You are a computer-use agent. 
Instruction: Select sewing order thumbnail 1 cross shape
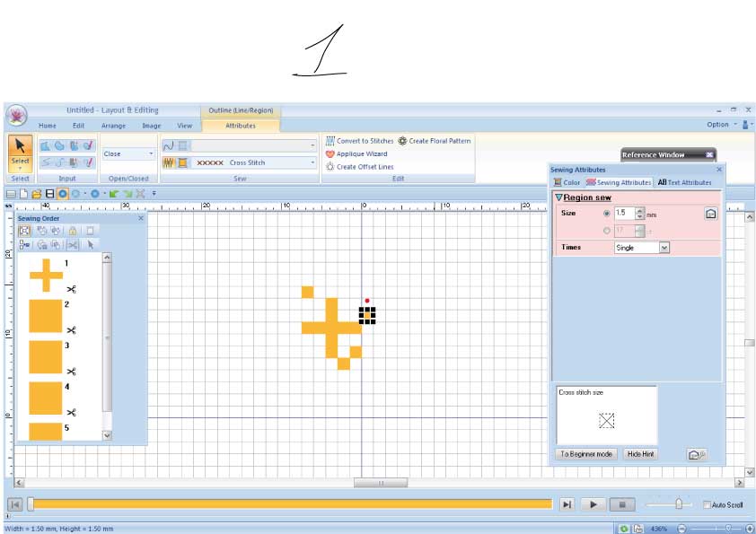tap(46, 276)
